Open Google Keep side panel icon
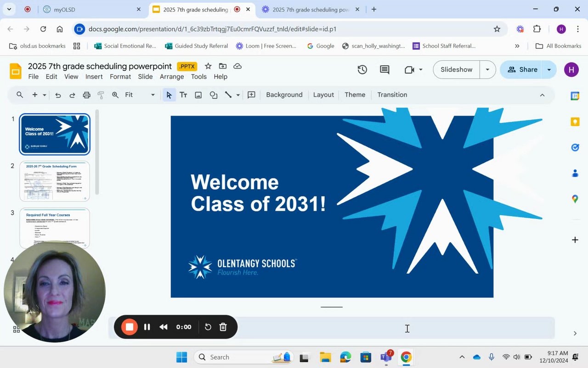 (575, 122)
